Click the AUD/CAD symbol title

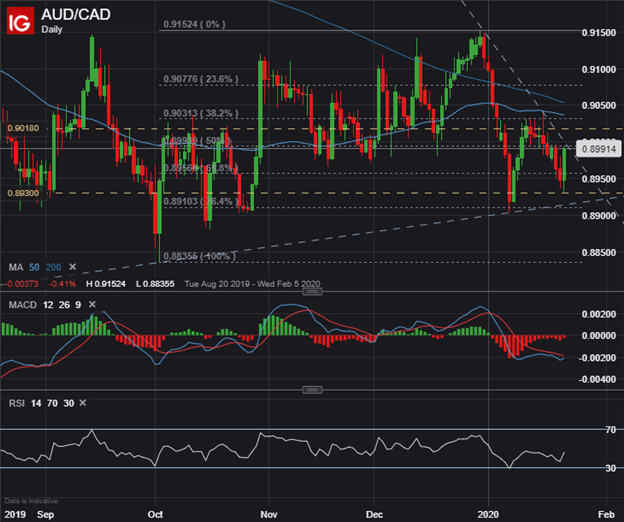76,15
